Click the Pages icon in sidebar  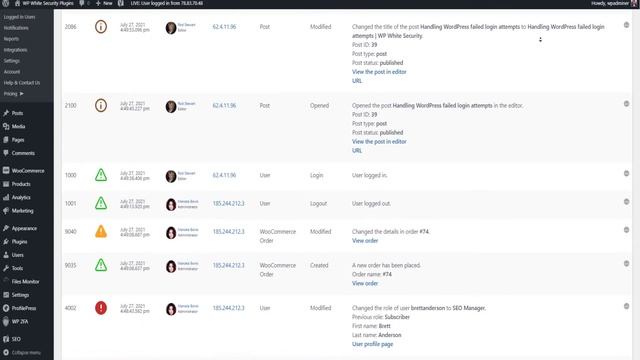pyautogui.click(x=6, y=140)
